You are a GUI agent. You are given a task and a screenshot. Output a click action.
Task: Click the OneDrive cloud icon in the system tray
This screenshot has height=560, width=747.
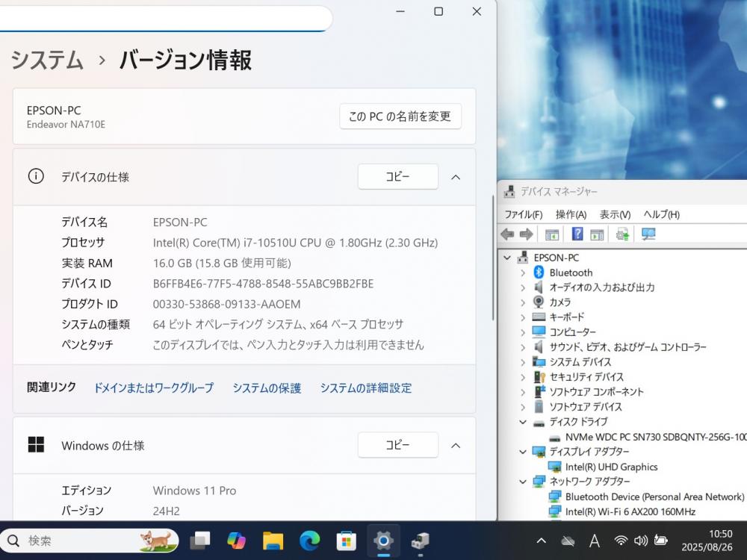(x=568, y=541)
